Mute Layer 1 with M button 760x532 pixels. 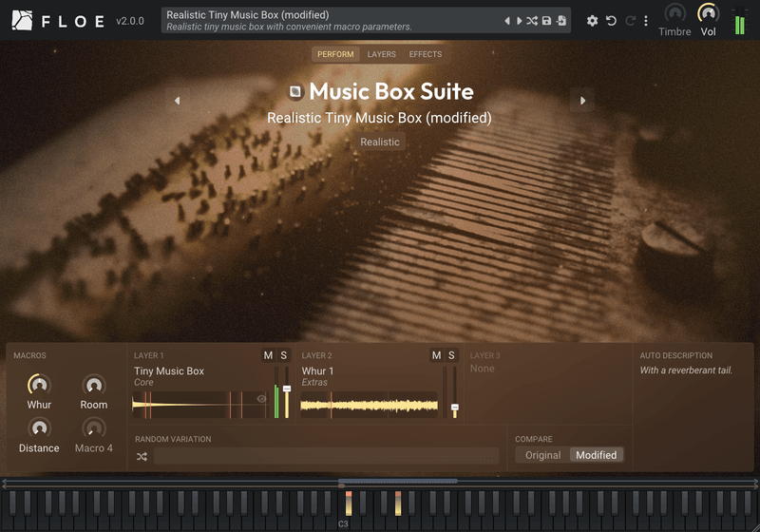(268, 355)
